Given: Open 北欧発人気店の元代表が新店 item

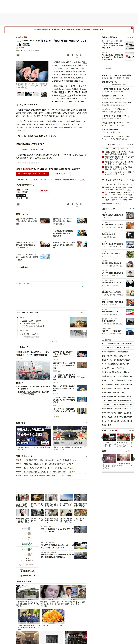Looking at the screenshot, I should [x=113, y=215].
